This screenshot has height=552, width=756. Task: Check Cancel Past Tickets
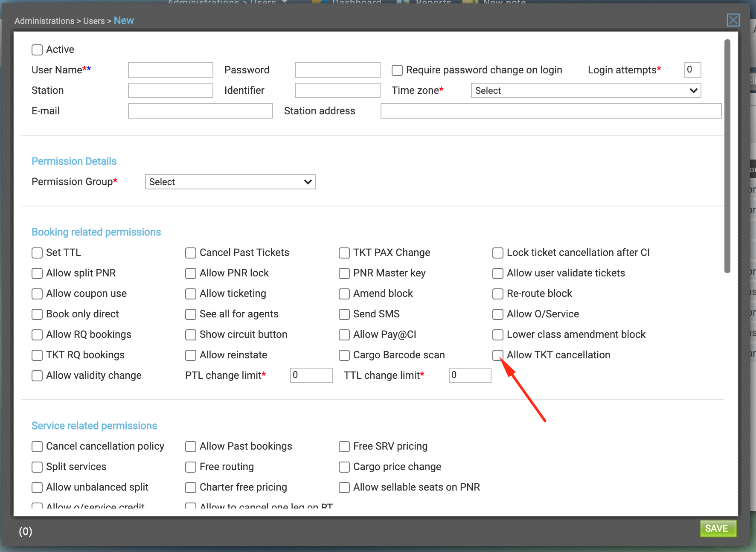pyautogui.click(x=191, y=253)
